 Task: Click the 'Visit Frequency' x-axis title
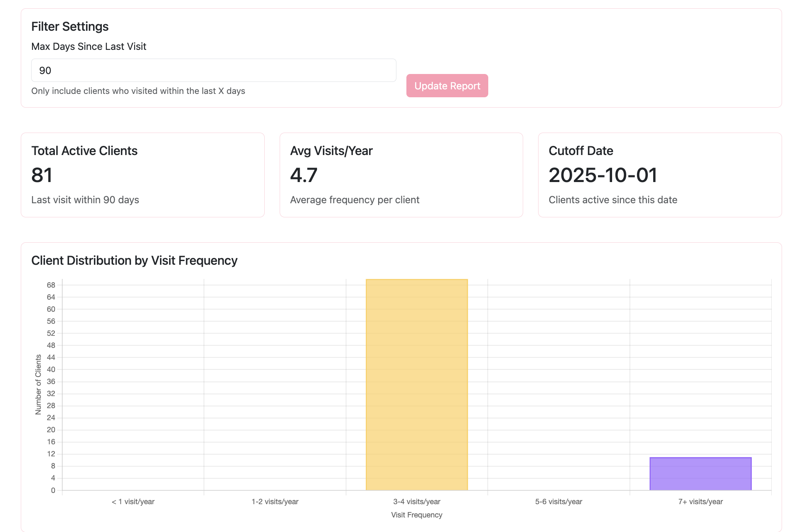pos(417,515)
